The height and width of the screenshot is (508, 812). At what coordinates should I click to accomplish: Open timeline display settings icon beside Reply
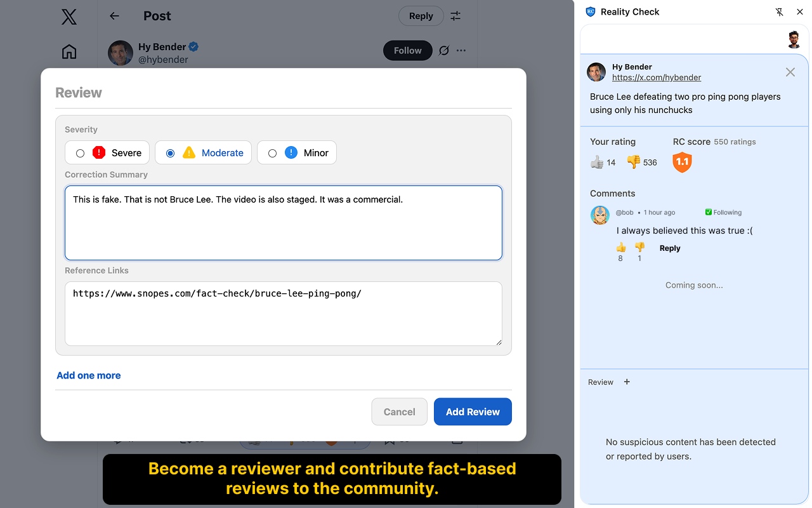[x=455, y=16]
